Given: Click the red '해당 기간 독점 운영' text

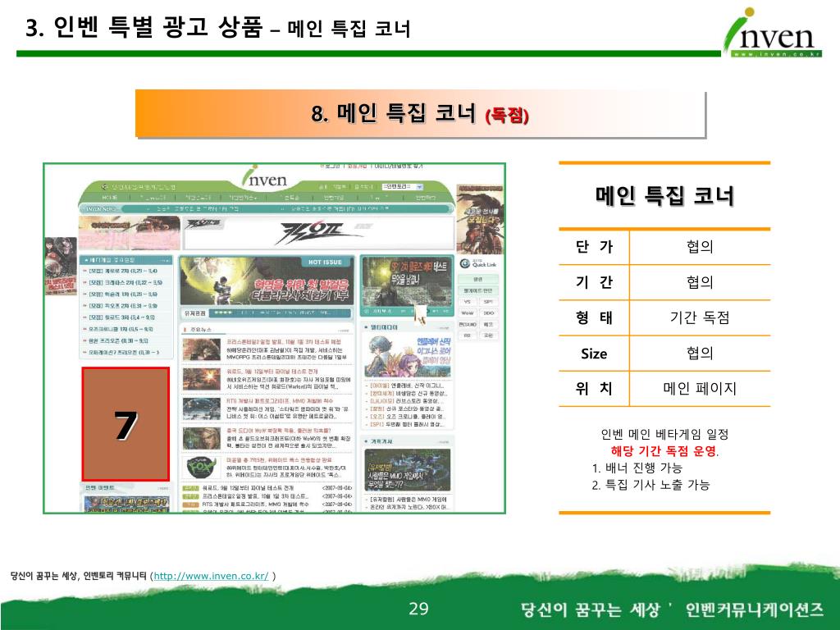Looking at the screenshot, I should (663, 451).
